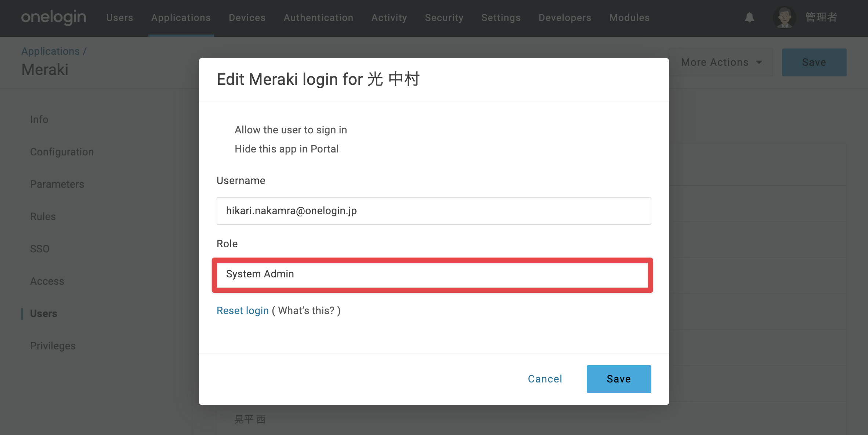
Task: Click the Role field with System Admin
Action: [x=432, y=275]
